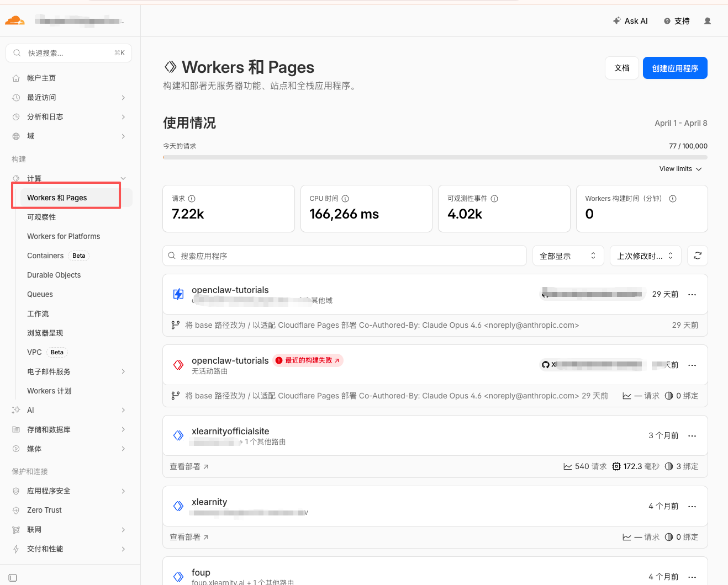Open more options for foup app

692,577
